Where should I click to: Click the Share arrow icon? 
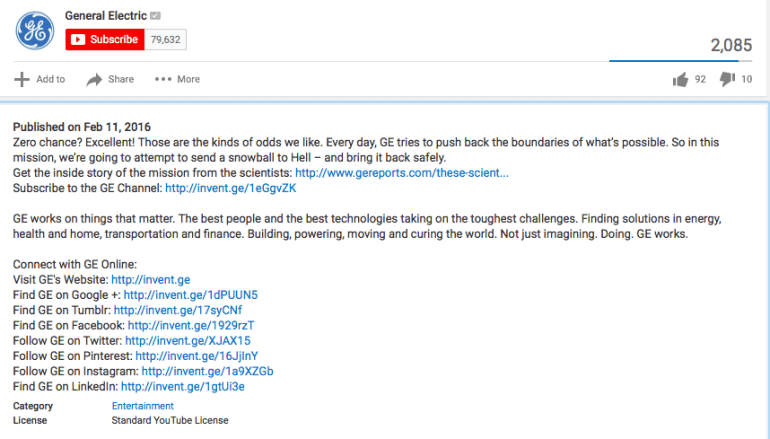(x=94, y=79)
